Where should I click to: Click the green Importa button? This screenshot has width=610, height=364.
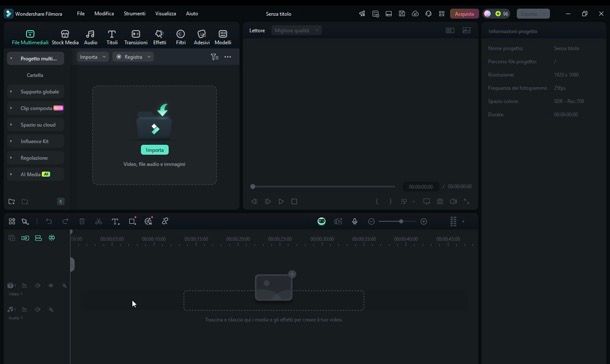[154, 150]
